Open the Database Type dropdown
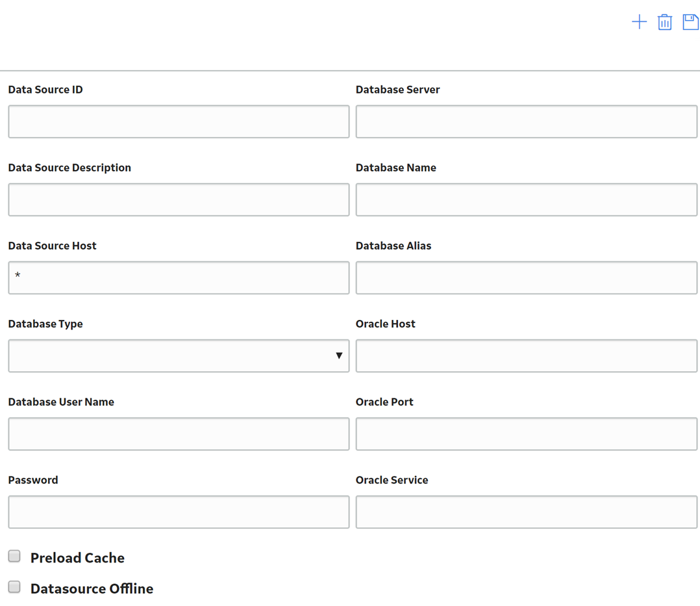 [179, 356]
